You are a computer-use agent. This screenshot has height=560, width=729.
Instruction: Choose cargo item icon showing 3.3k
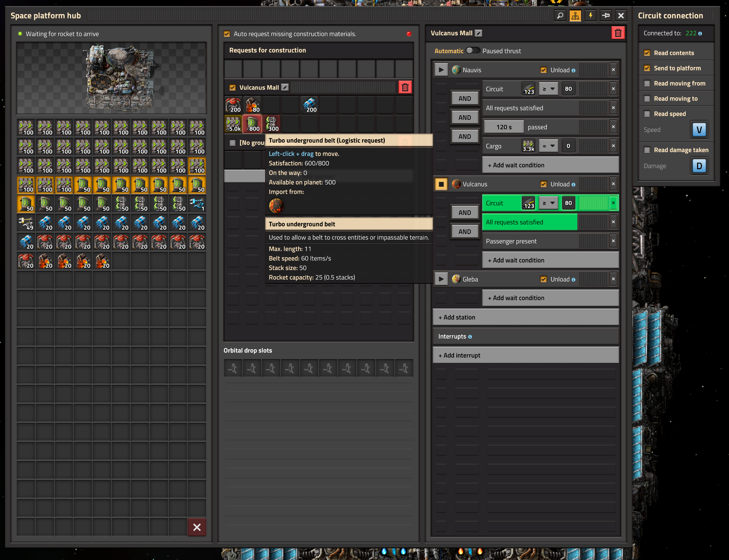coord(529,146)
